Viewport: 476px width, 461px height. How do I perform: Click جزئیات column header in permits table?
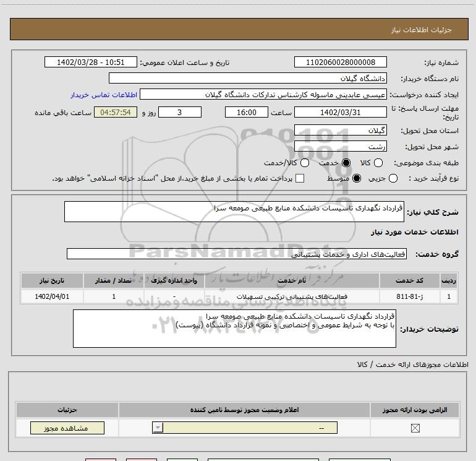[x=67, y=410]
